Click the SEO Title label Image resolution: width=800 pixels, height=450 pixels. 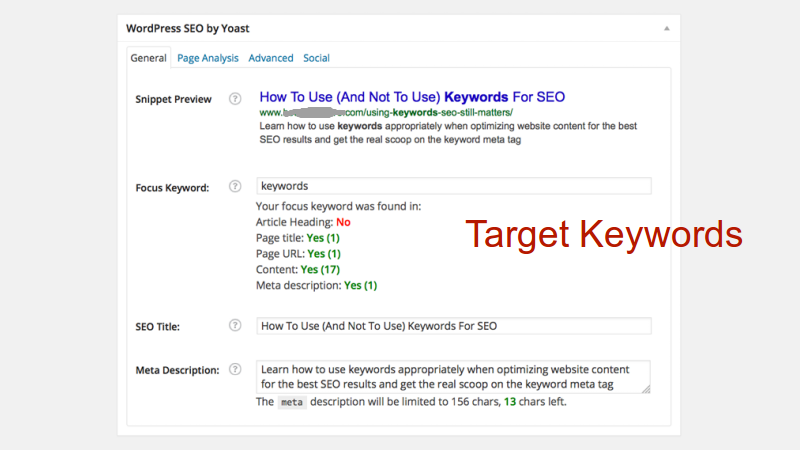click(158, 327)
